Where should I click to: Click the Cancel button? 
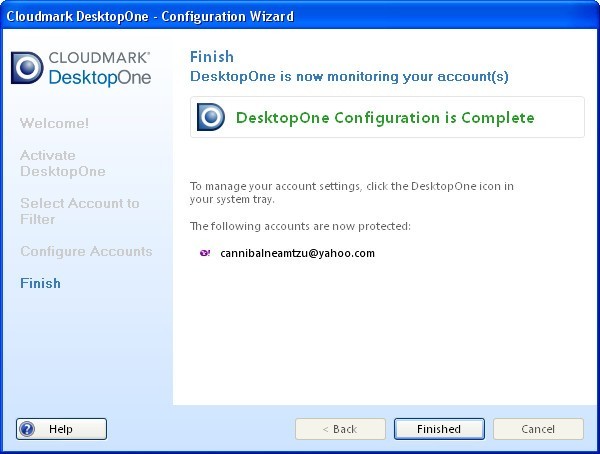538,429
